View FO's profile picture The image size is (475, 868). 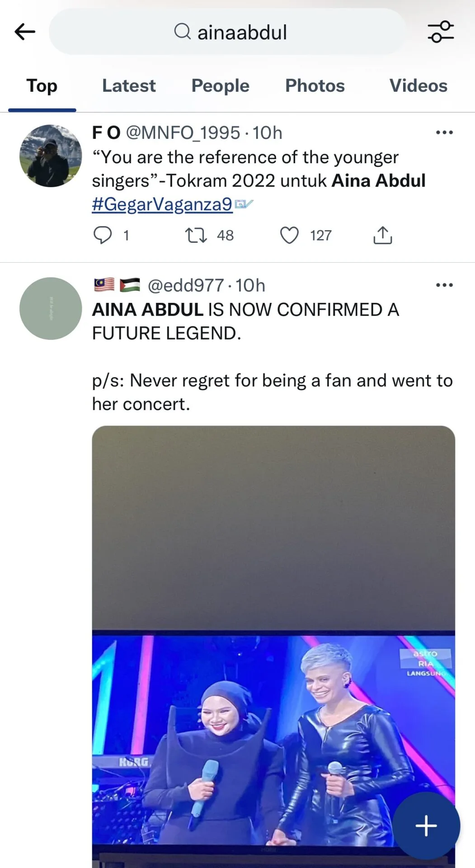pos(51,156)
